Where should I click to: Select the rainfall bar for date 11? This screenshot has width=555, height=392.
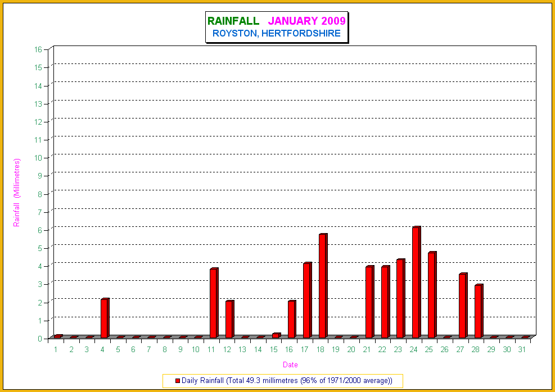pos(214,303)
